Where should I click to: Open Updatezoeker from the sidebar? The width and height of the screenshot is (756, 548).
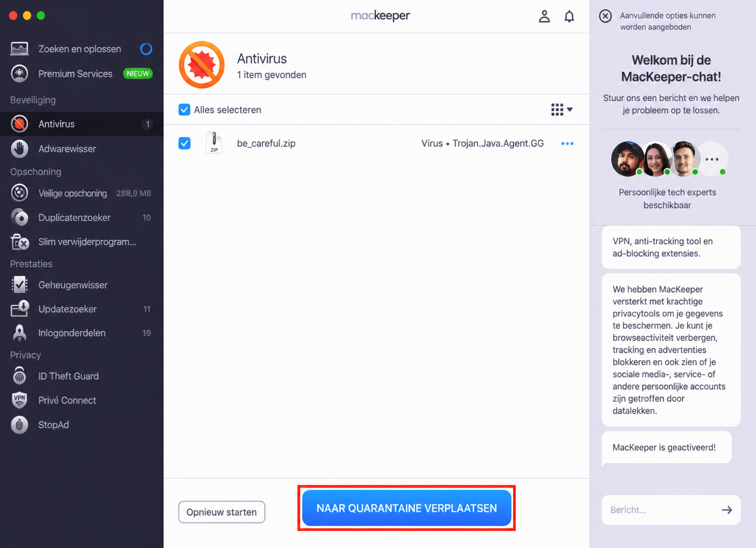82,309
